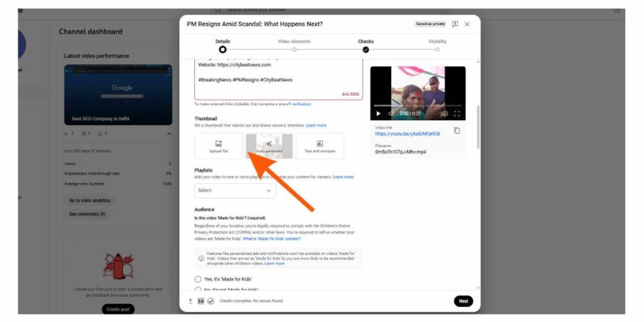
Task: Click the Latest video performance heading
Action: [x=96, y=56]
